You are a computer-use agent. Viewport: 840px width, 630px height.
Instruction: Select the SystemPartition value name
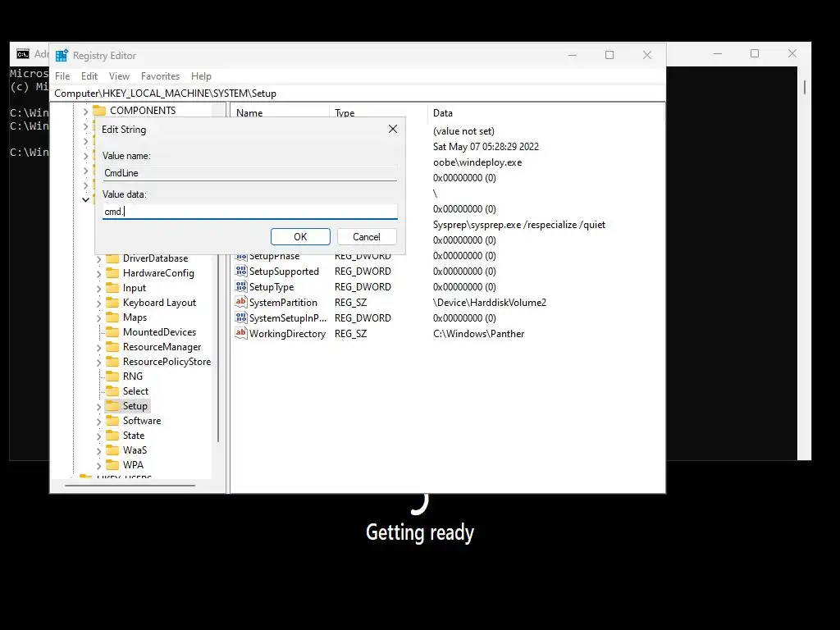(x=283, y=303)
